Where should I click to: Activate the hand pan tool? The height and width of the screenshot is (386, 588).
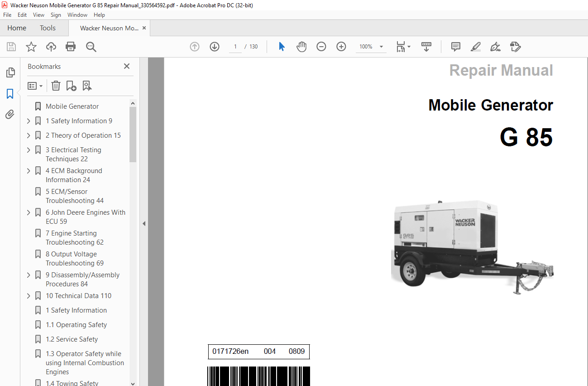(x=301, y=47)
